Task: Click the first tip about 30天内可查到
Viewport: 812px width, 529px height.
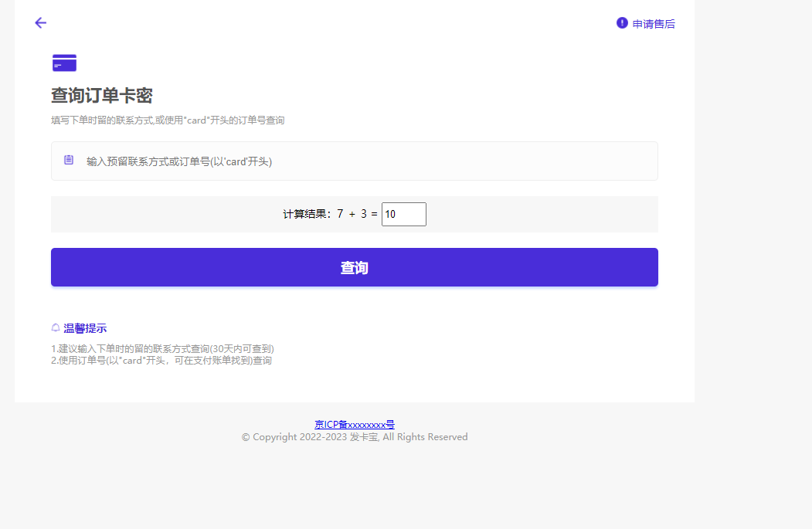Action: pyautogui.click(x=162, y=349)
